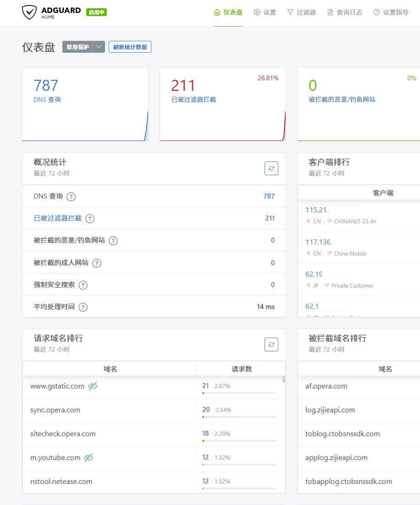Click 刷新统计数据 refresh statistics button
The width and height of the screenshot is (420, 505).
coord(130,47)
